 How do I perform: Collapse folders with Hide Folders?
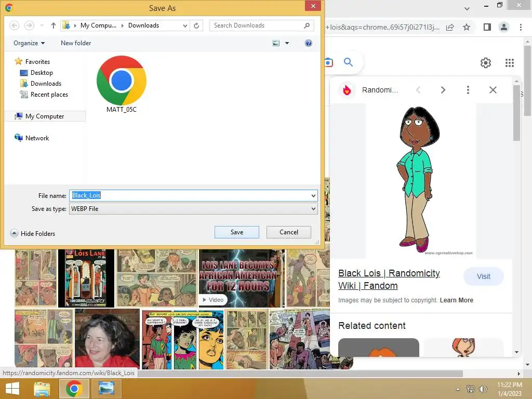[33, 233]
